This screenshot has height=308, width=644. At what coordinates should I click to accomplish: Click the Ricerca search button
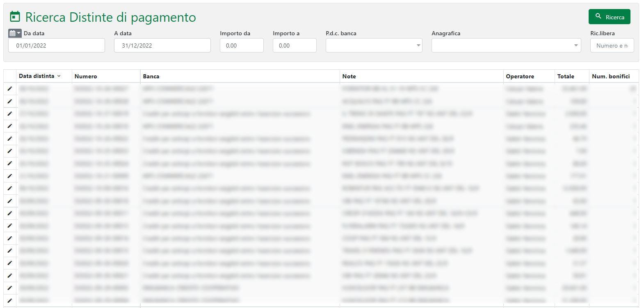point(609,17)
